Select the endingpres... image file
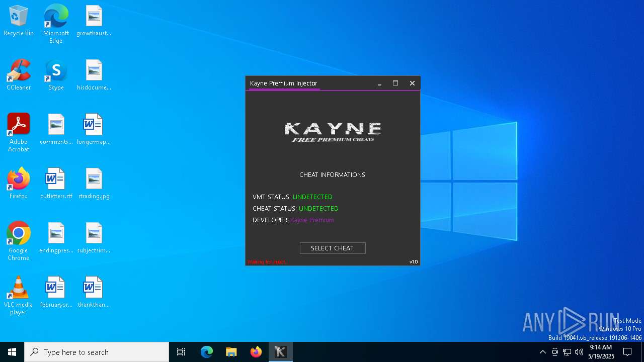 click(x=56, y=238)
